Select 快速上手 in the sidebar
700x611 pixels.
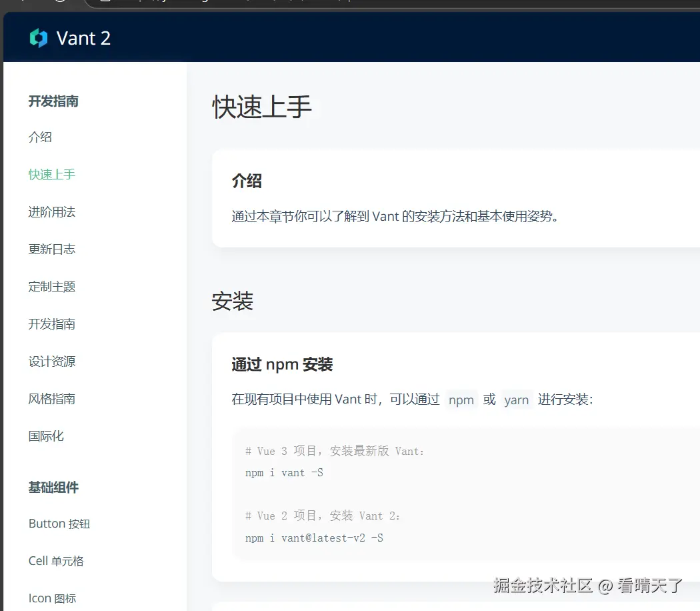[52, 174]
